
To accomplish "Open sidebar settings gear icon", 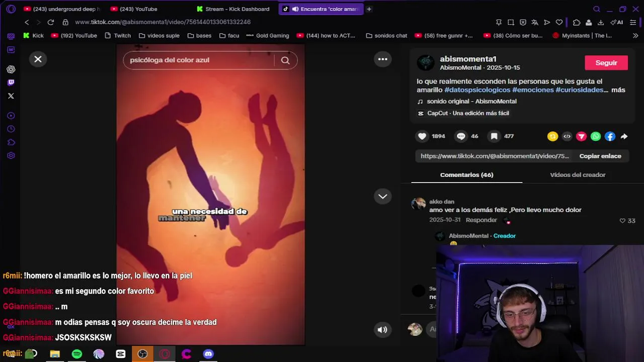I will click(11, 155).
